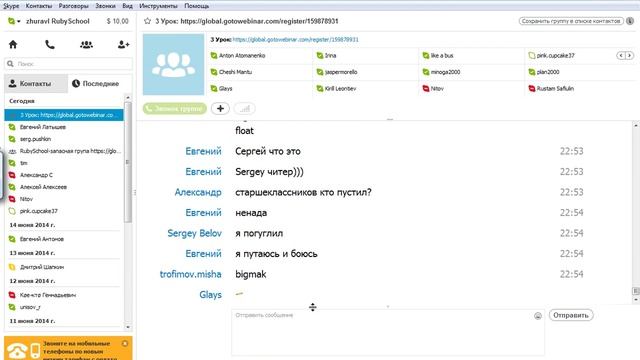This screenshot has width=640, height=360.
Task: Check call quality signal bars icon
Action: pos(244,109)
